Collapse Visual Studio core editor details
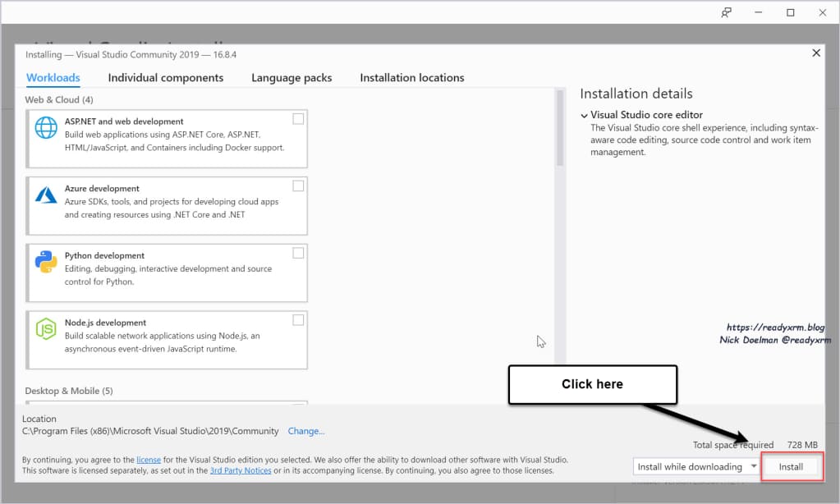840x504 pixels. coord(584,116)
